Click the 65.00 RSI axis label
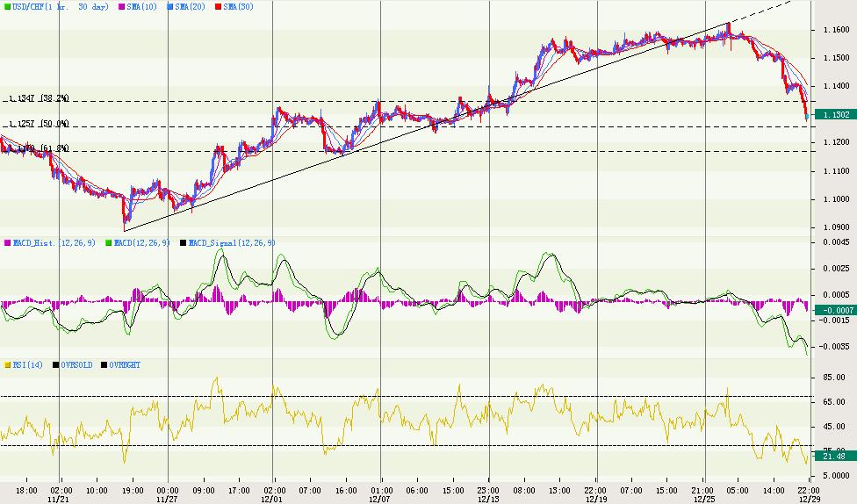This screenshot has width=857, height=504. point(834,402)
